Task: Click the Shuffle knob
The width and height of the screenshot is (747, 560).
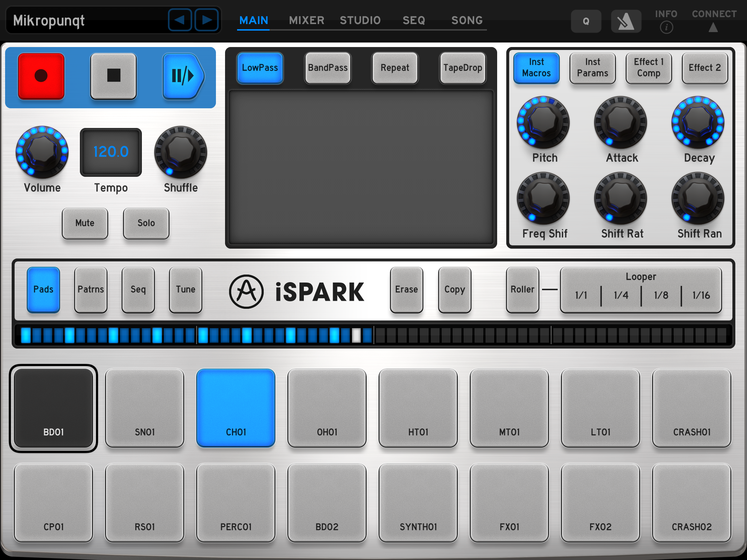Action: pyautogui.click(x=181, y=152)
